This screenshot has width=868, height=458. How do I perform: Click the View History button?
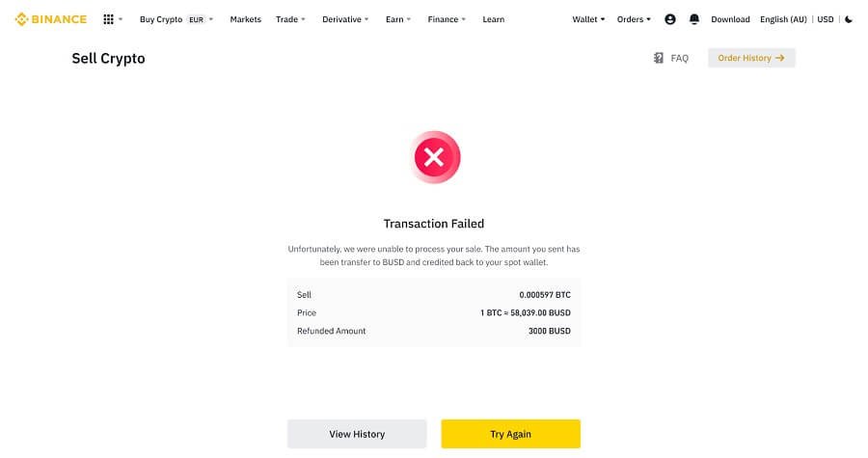pyautogui.click(x=357, y=434)
